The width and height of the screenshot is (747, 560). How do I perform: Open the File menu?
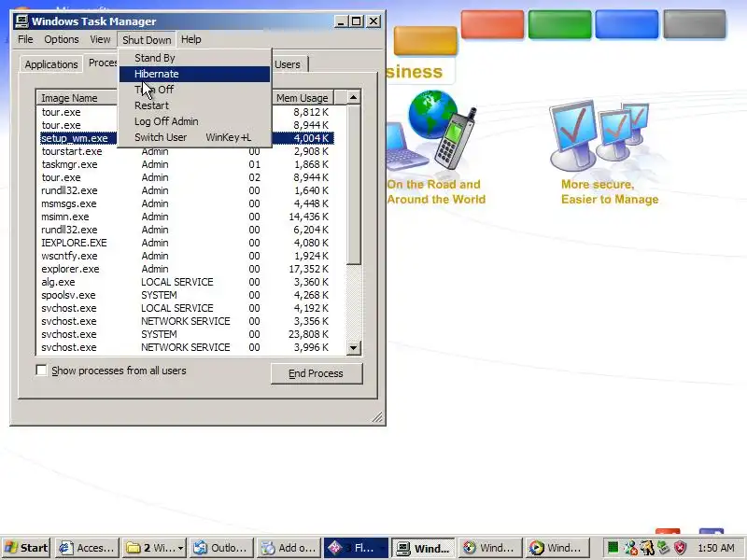pyautogui.click(x=26, y=39)
